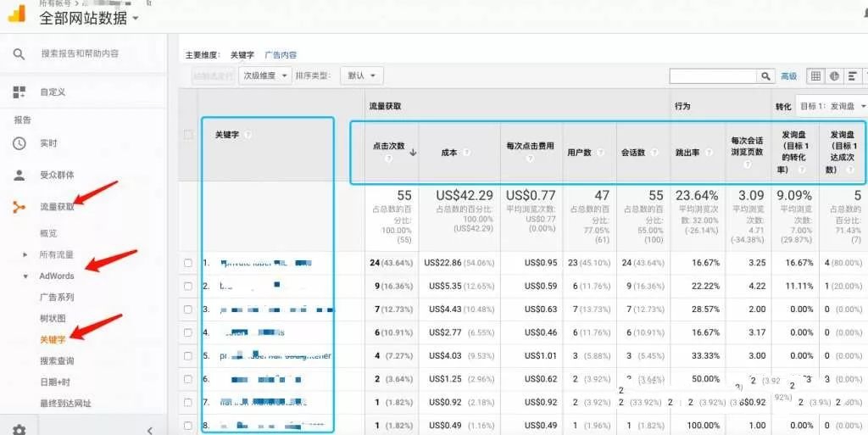Expand the 所有流量 tree item
Viewport: 868px width, 435px height.
point(25,254)
